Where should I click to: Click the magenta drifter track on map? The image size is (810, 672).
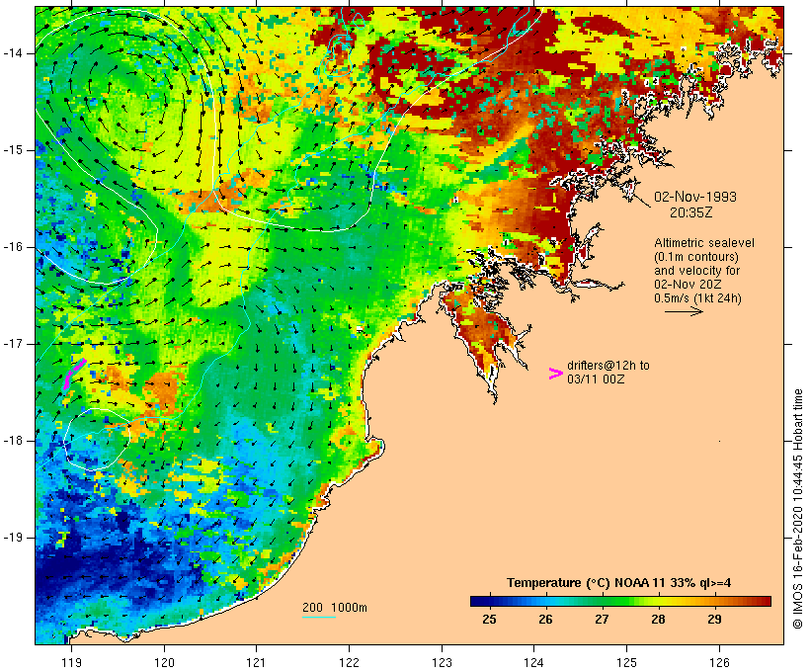click(x=74, y=374)
